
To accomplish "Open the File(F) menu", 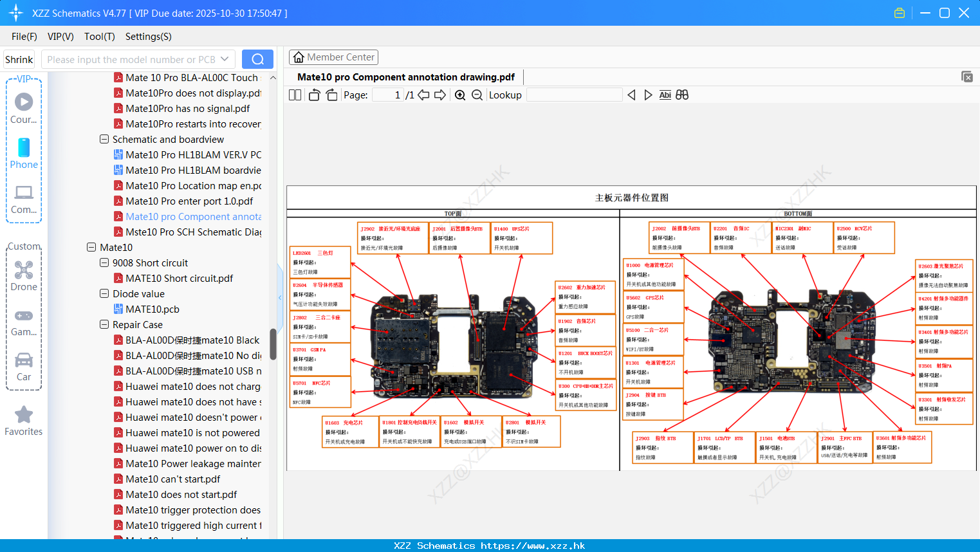I will [24, 37].
